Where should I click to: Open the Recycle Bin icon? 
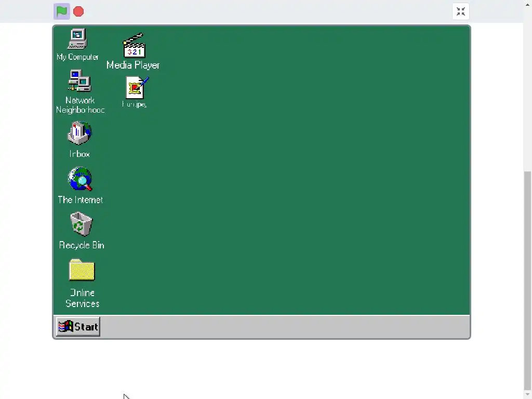click(81, 224)
